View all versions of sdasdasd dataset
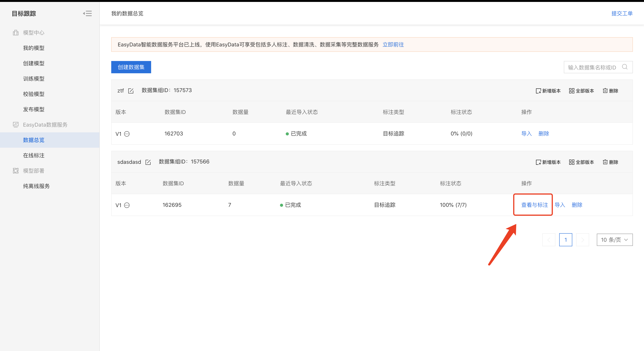Screen dimensions: 644x351 click(x=581, y=162)
